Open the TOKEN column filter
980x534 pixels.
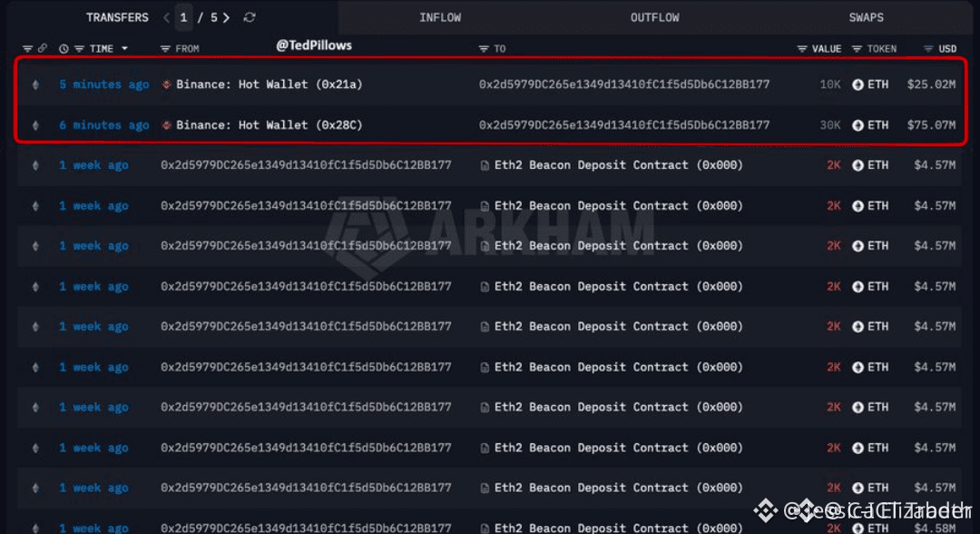click(x=857, y=49)
